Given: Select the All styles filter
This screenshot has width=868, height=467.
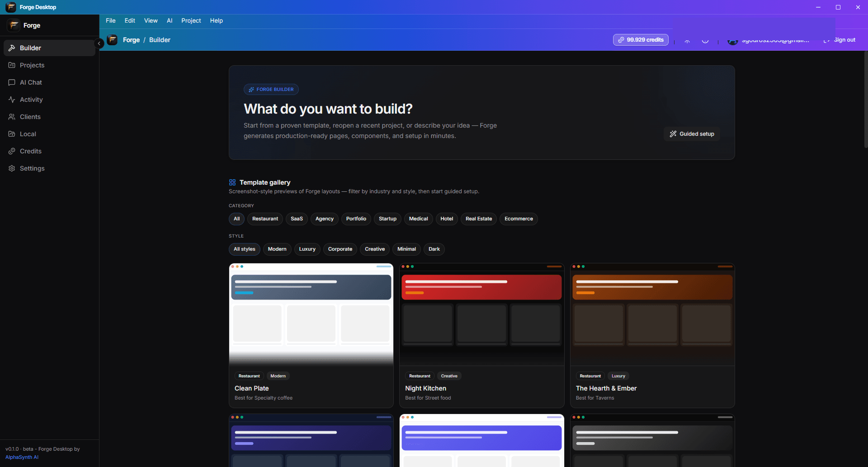Looking at the screenshot, I should pos(245,249).
